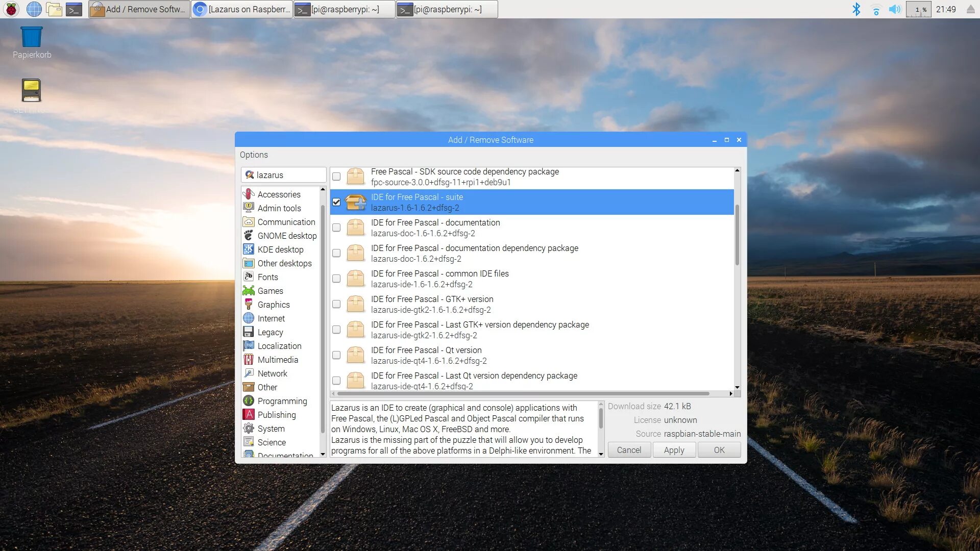The height and width of the screenshot is (551, 980).
Task: Select the Multimedia category icon
Action: click(249, 360)
